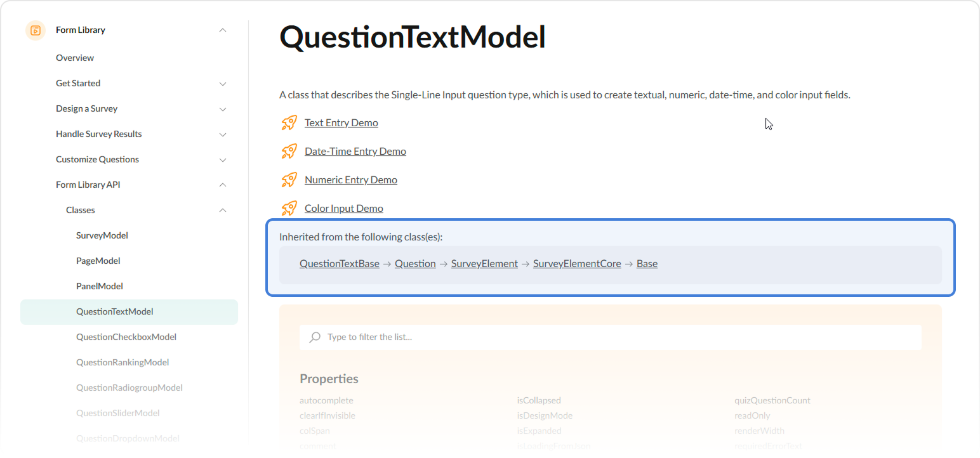
Task: Click the rocket icon beside Date-Time Entry Demo
Action: tap(289, 151)
